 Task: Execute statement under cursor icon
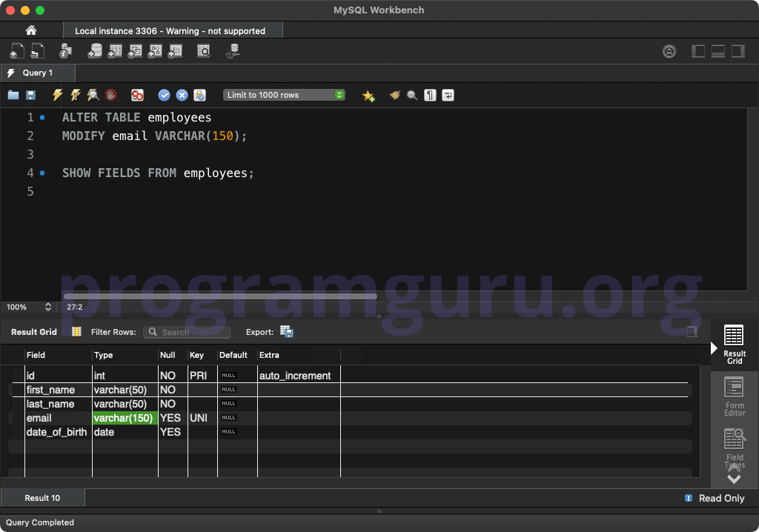tap(76, 95)
